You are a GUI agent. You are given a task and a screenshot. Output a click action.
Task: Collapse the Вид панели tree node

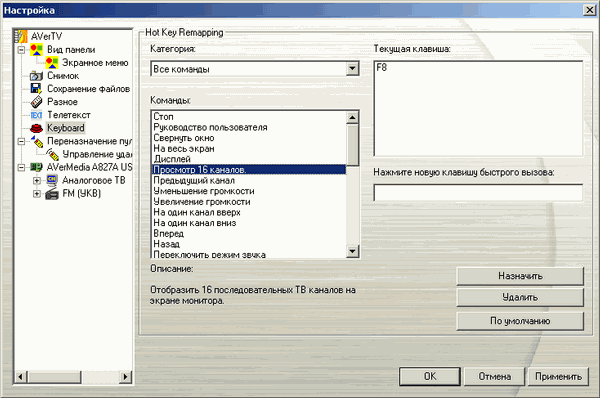click(21, 50)
